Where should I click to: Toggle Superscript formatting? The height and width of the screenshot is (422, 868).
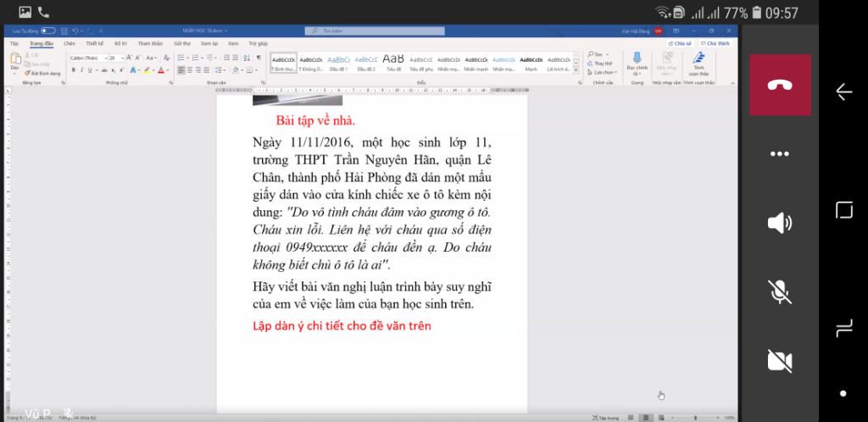(121, 70)
